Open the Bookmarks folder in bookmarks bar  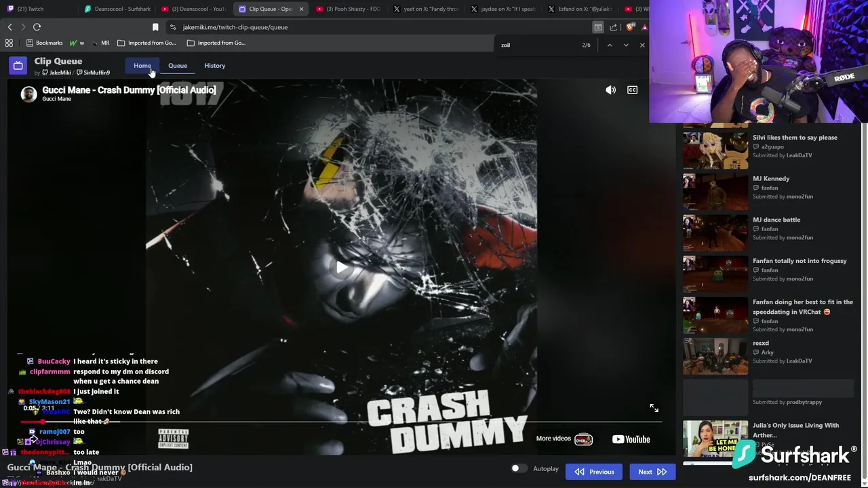tap(44, 43)
